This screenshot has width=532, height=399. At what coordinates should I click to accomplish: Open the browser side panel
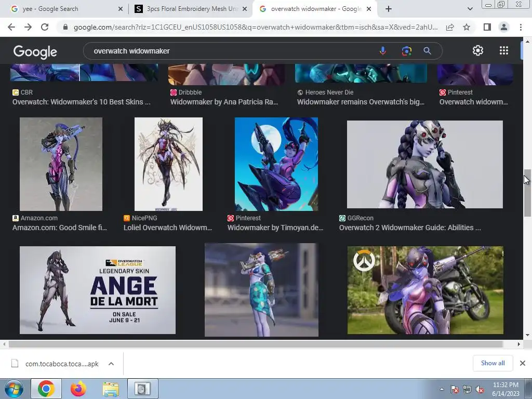(x=487, y=27)
